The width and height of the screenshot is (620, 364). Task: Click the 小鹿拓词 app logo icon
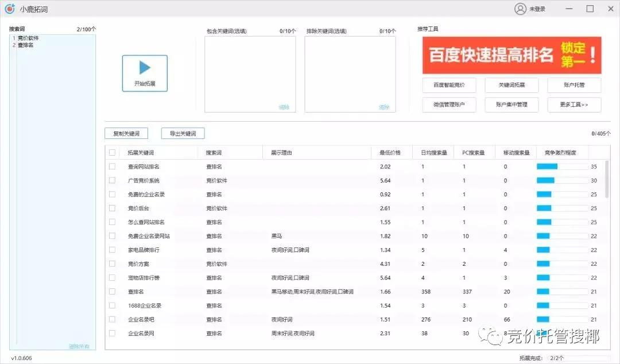tap(10, 9)
